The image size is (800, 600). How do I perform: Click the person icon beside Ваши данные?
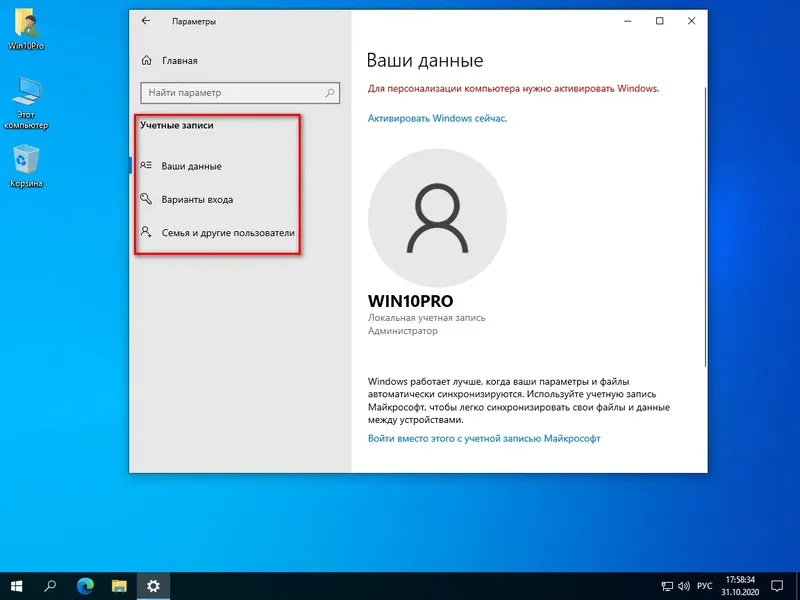tap(147, 166)
